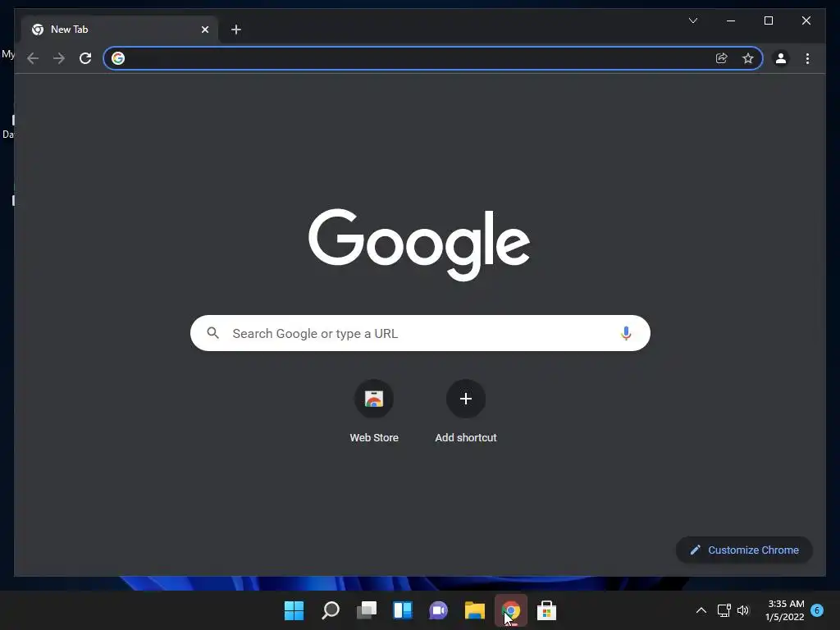This screenshot has width=840, height=630.
Task: Open notifications badge showing 6
Action: pyautogui.click(x=817, y=610)
